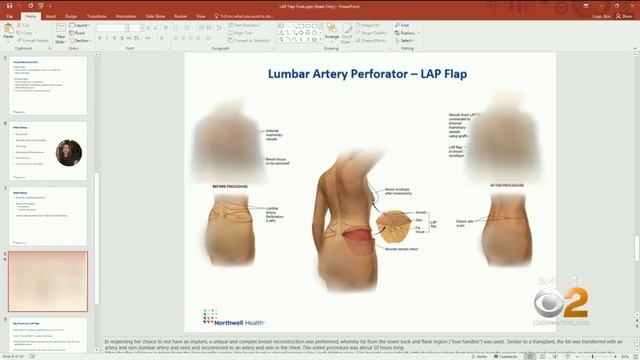Switch to the Slide Show tab
640x360 pixels.
[156, 16]
